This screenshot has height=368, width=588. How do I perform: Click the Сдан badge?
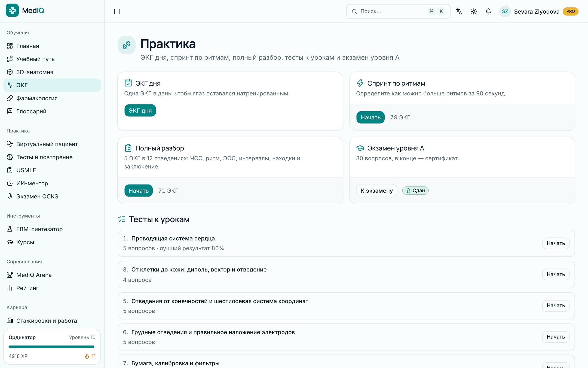pyautogui.click(x=415, y=191)
